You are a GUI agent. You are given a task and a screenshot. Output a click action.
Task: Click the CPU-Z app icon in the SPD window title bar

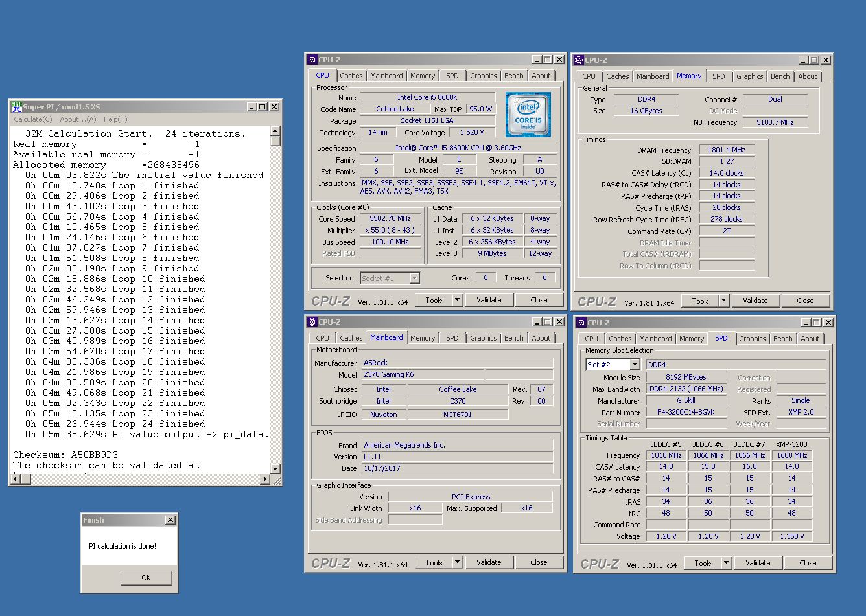[x=581, y=323]
